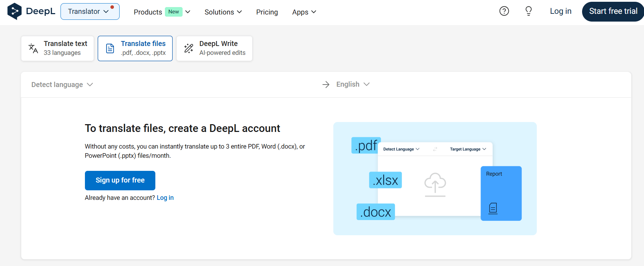Click Target Language dropdown in illustration
The image size is (644, 266).
468,149
